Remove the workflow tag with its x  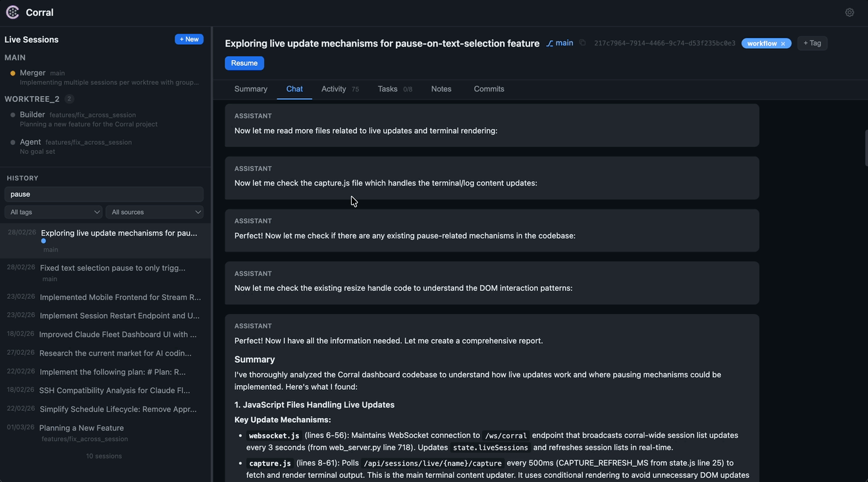pyautogui.click(x=783, y=43)
